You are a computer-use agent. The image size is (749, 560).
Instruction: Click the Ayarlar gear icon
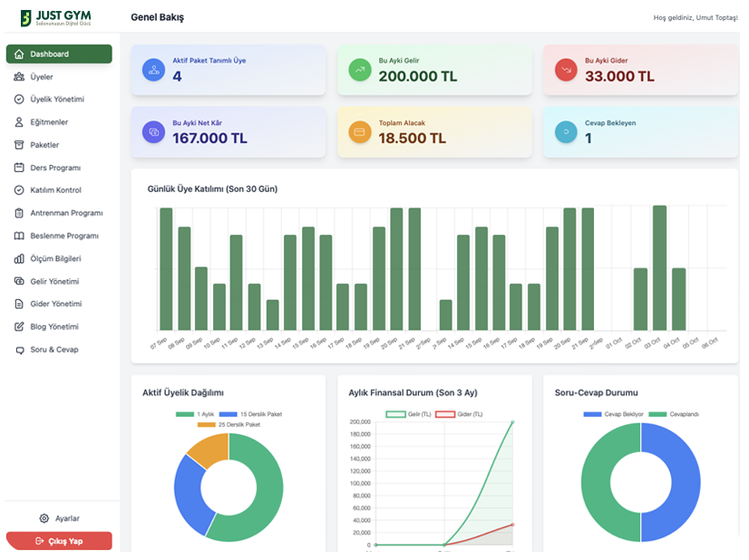click(x=44, y=518)
